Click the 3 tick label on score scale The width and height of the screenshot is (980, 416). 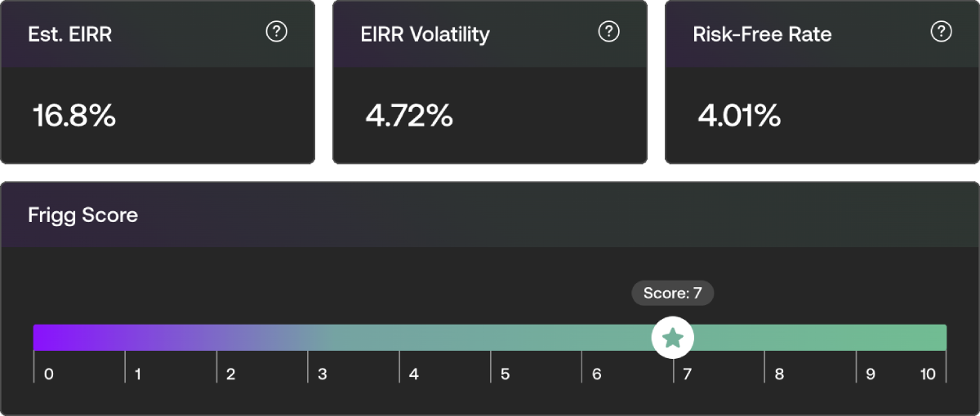click(x=323, y=374)
